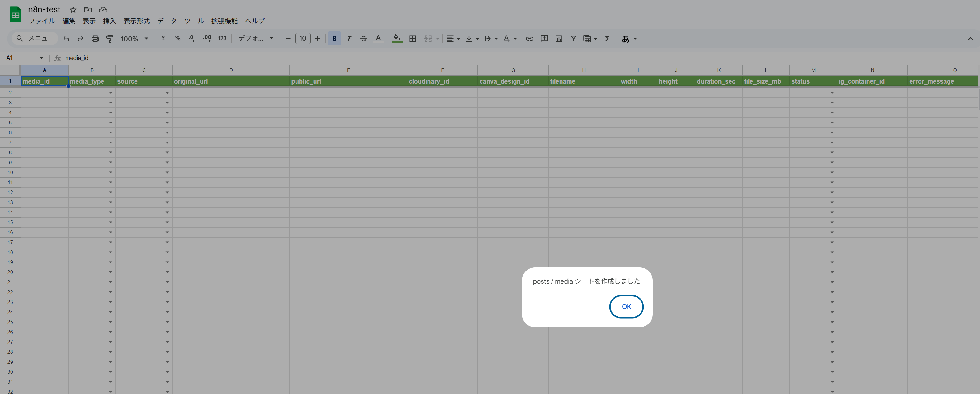Image resolution: width=980 pixels, height=394 pixels.
Task: Star the n8n-test document
Action: [73, 10]
